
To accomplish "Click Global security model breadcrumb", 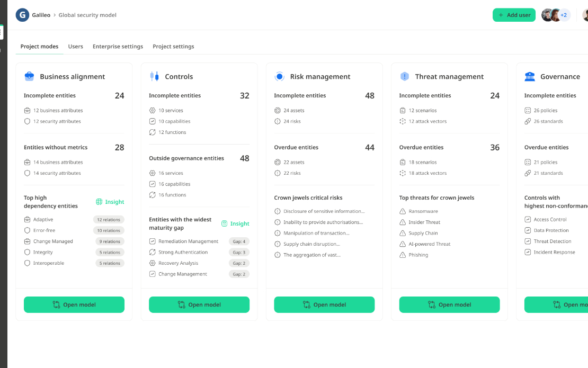I will click(x=87, y=15).
